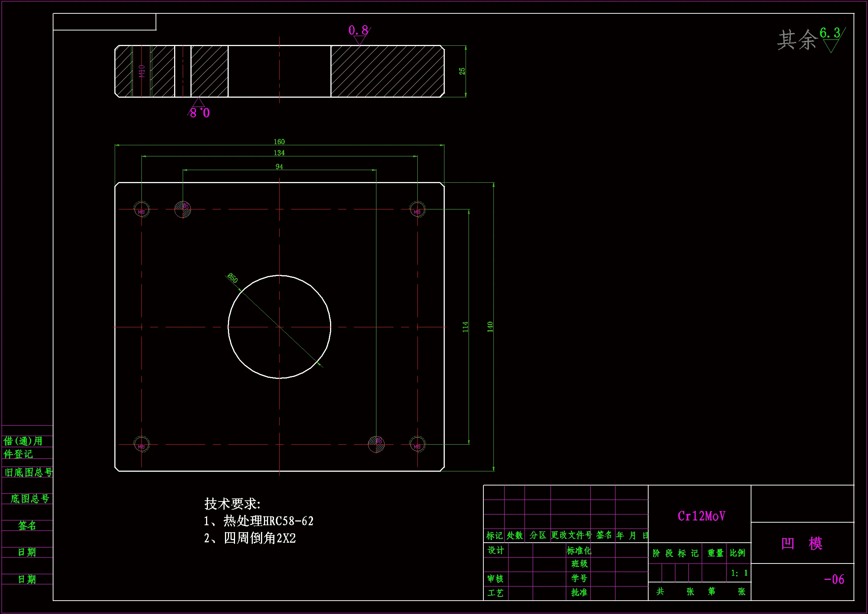Click the 凹模 part name title

[802, 544]
